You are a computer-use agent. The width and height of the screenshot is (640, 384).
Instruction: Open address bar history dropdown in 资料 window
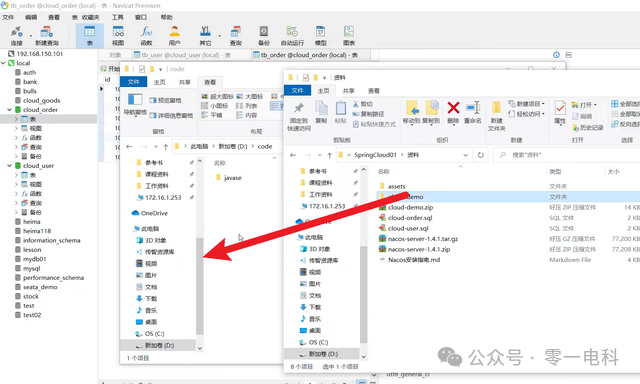tap(465, 155)
